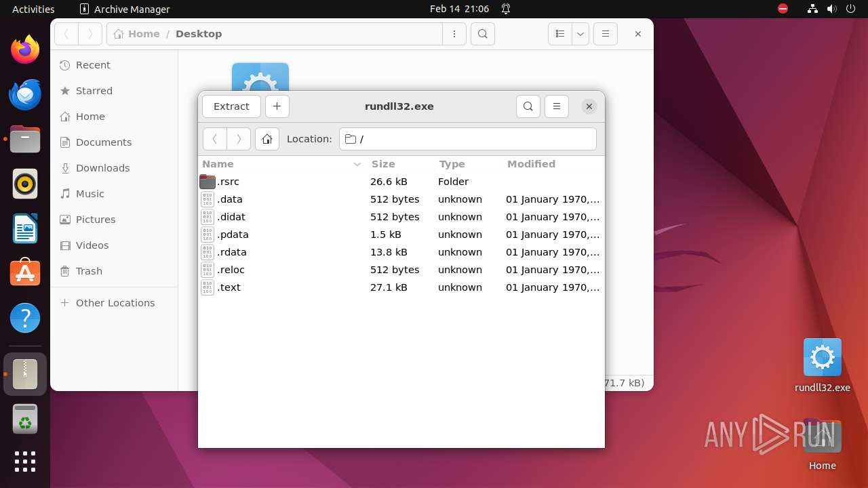Open Trash in Files sidebar
The width and height of the screenshot is (868, 488).
click(114, 271)
